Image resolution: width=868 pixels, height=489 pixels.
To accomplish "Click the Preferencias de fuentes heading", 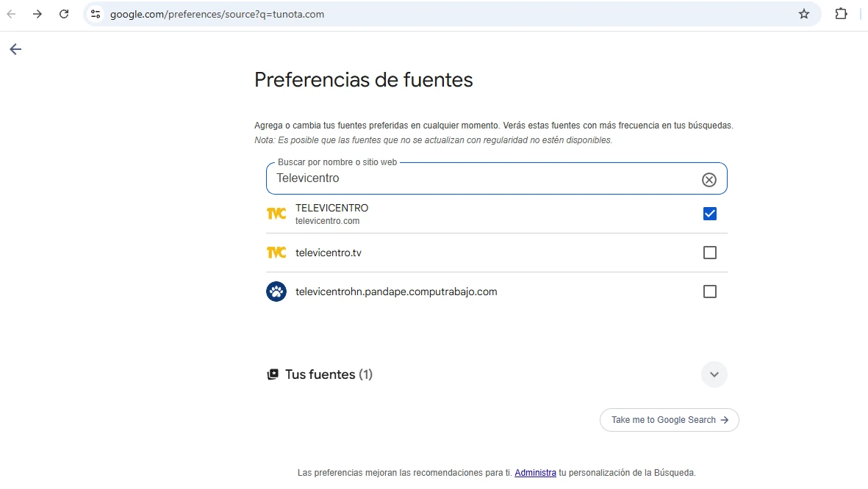I will click(x=364, y=79).
